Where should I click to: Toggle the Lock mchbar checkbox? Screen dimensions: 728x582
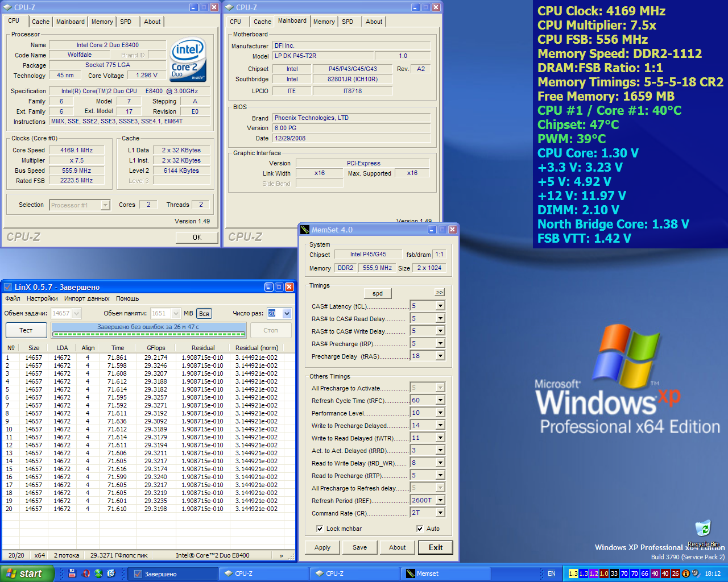(320, 529)
